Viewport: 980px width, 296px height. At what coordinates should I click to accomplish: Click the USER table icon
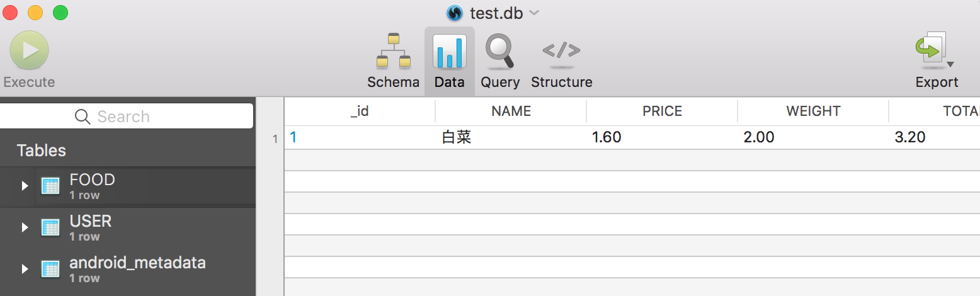(x=50, y=227)
